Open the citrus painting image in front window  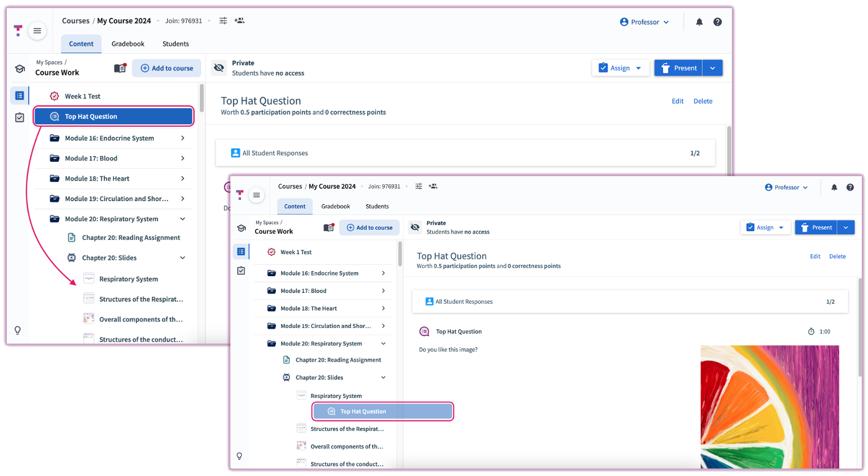tap(770, 407)
